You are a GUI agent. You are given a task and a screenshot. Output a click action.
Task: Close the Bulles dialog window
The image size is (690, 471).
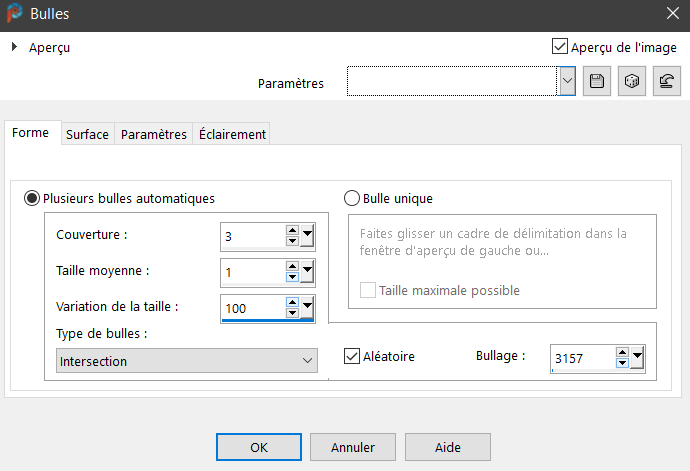click(x=671, y=14)
